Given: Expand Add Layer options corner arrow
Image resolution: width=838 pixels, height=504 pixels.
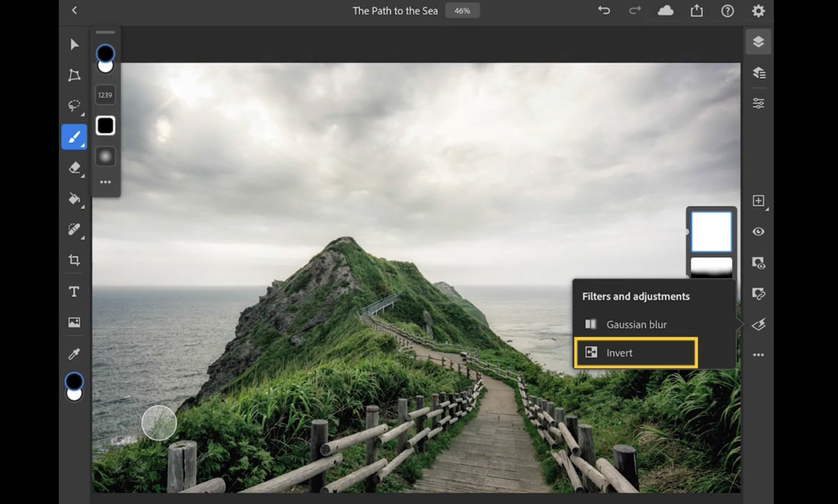Looking at the screenshot, I should 767,210.
